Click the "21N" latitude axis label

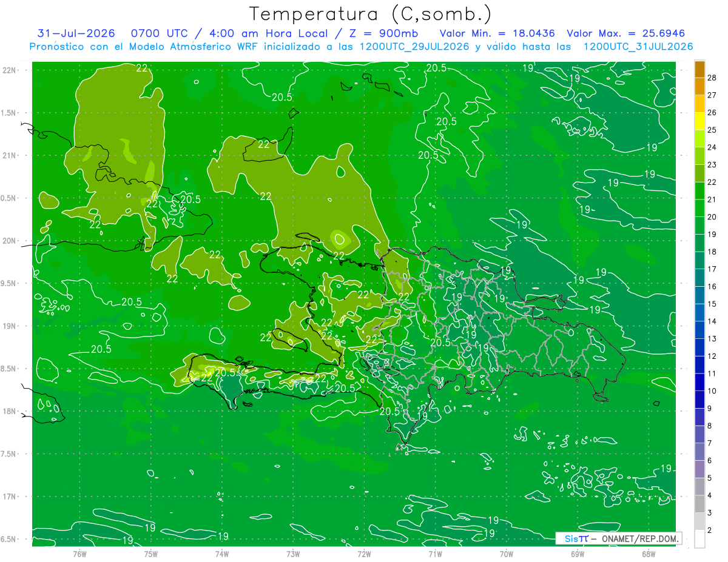coord(10,156)
